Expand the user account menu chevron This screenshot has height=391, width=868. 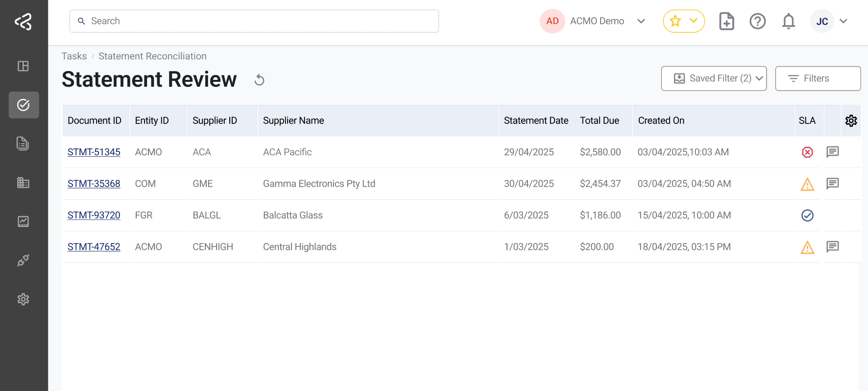pos(844,21)
